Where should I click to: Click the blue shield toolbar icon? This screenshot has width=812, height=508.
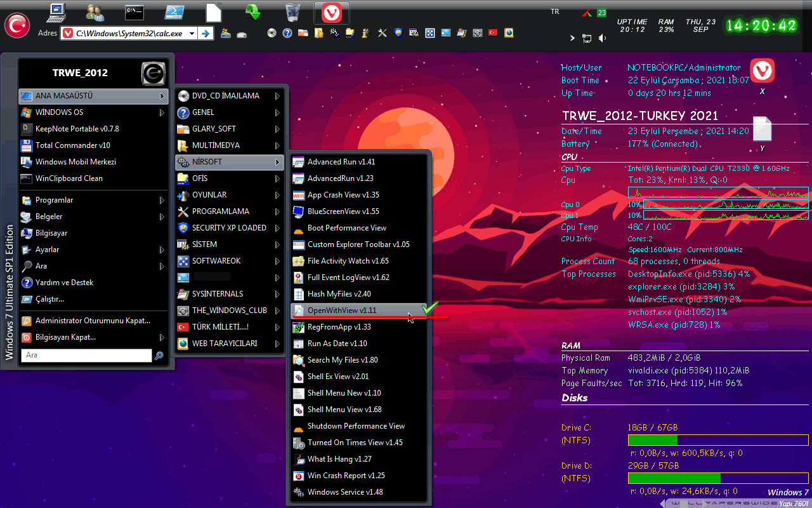[x=398, y=33]
